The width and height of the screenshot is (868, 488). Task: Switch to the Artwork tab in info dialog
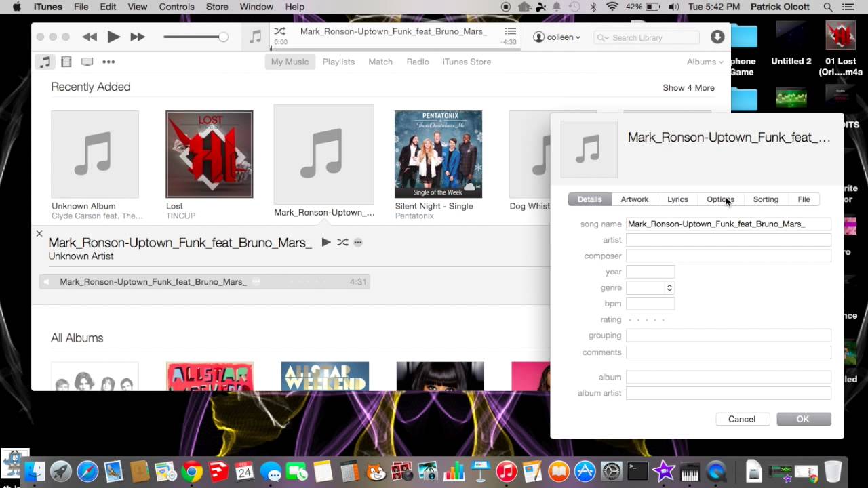pyautogui.click(x=634, y=199)
